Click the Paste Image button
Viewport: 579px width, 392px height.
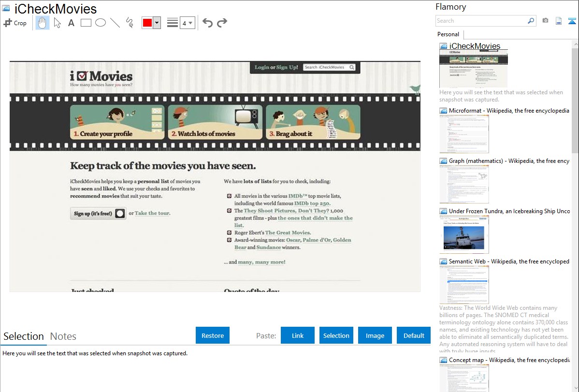pyautogui.click(x=375, y=335)
